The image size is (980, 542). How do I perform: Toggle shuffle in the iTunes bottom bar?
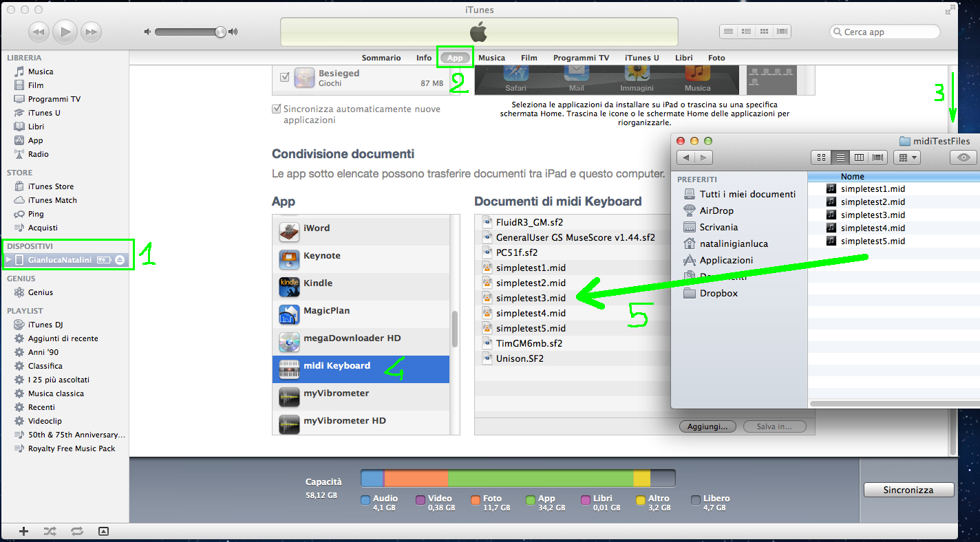tap(50, 531)
